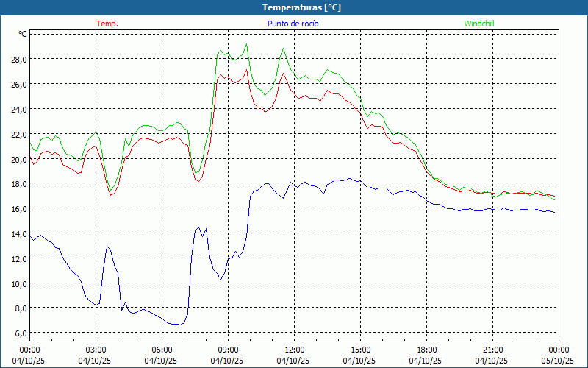The width and height of the screenshot is (588, 368).
Task: Select the blue "Punto de rocío" legend label
Action: [x=293, y=24]
